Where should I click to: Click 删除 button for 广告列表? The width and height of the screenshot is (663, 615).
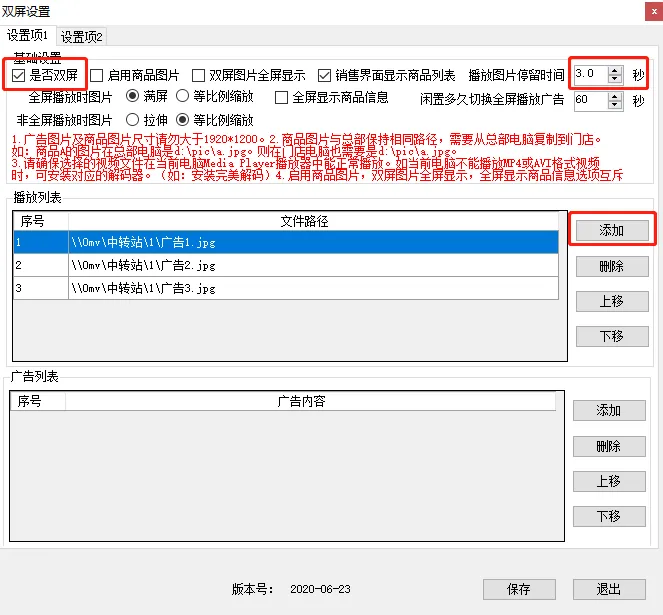pos(609,446)
